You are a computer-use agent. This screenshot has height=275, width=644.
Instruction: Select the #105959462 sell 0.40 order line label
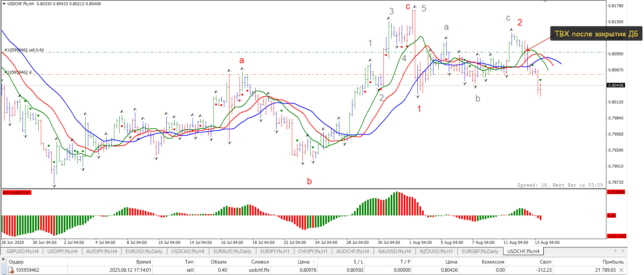click(x=24, y=50)
